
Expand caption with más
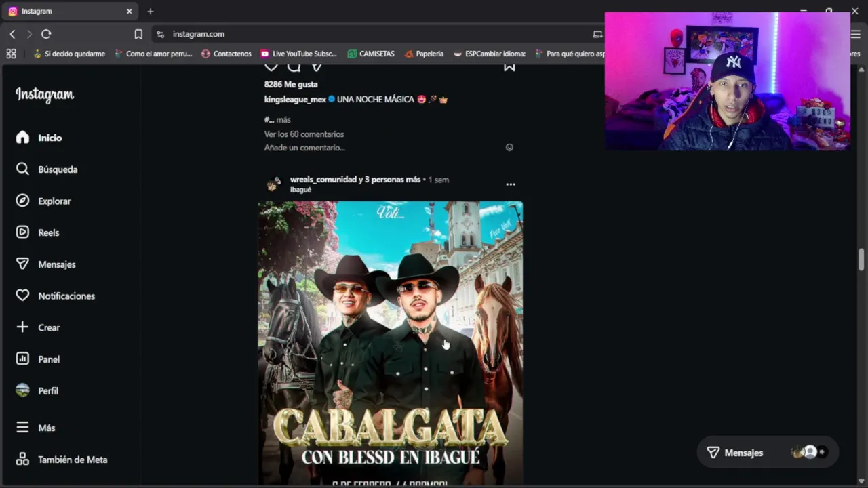tap(283, 120)
